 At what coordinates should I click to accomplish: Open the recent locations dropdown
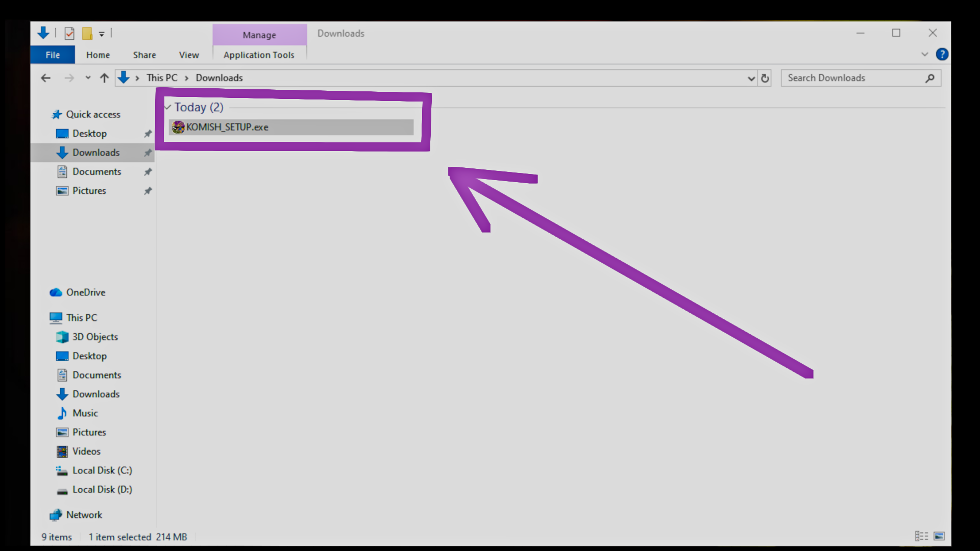tap(88, 78)
